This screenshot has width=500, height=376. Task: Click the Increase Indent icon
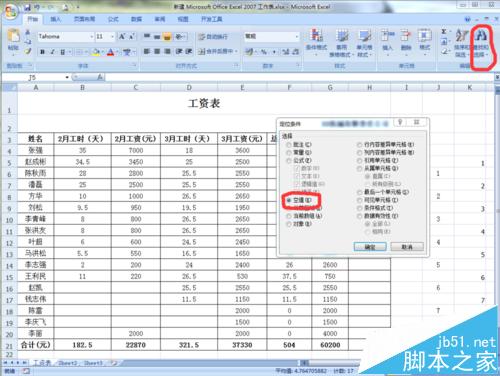coord(189,51)
